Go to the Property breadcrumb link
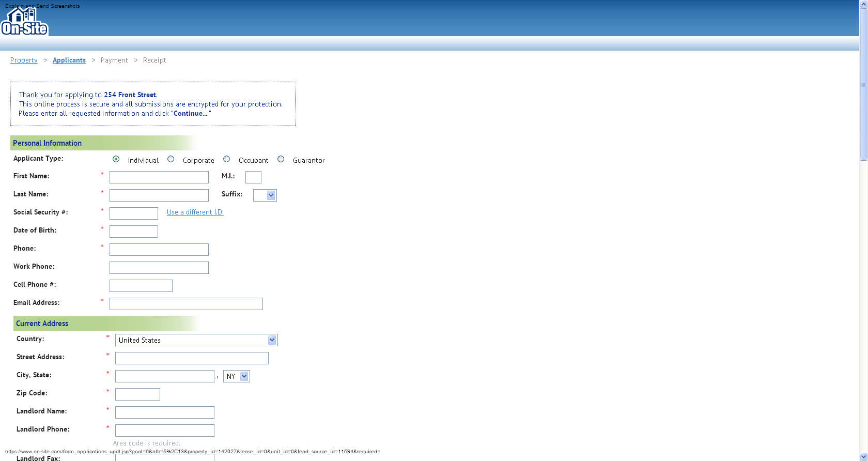 (x=24, y=60)
